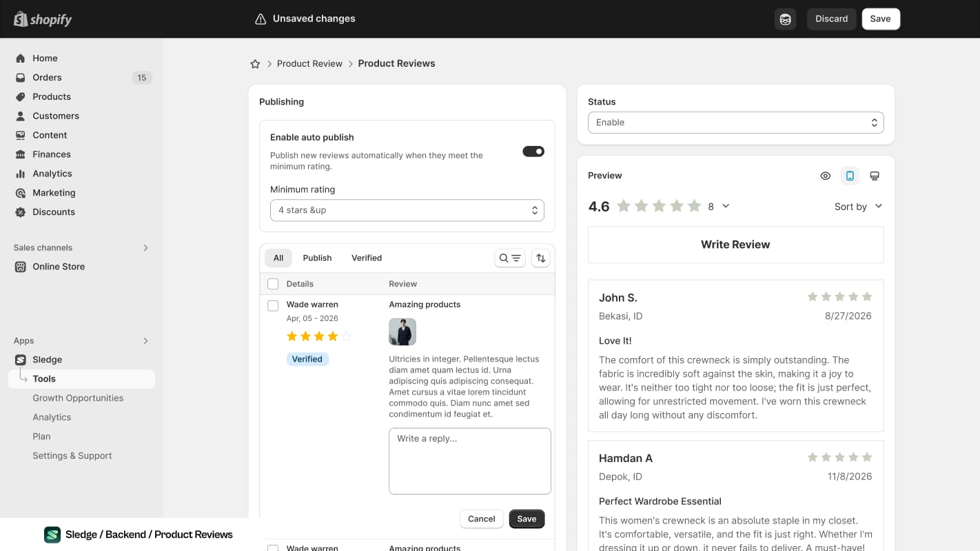Toggle the preview eye visibility icon
Viewport: 980px width, 551px height.
coord(826,176)
